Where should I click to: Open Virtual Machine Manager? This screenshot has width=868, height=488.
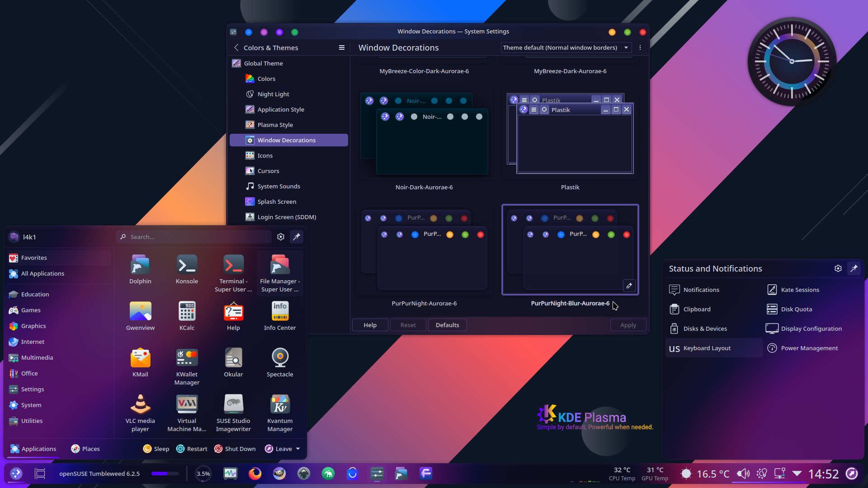(187, 413)
